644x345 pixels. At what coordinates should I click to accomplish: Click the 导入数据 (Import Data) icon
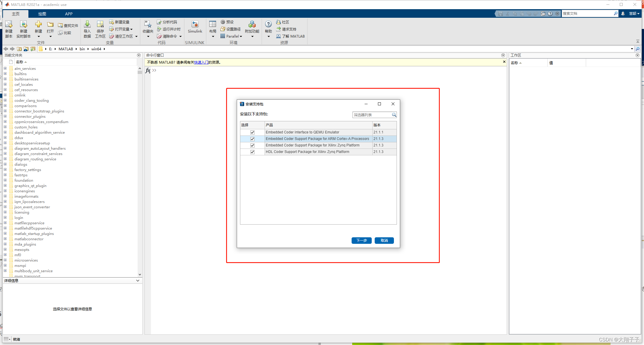tap(87, 28)
